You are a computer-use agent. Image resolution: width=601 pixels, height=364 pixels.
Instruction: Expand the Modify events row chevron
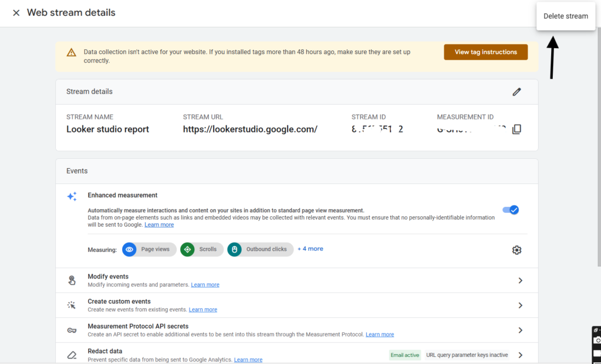(x=520, y=281)
